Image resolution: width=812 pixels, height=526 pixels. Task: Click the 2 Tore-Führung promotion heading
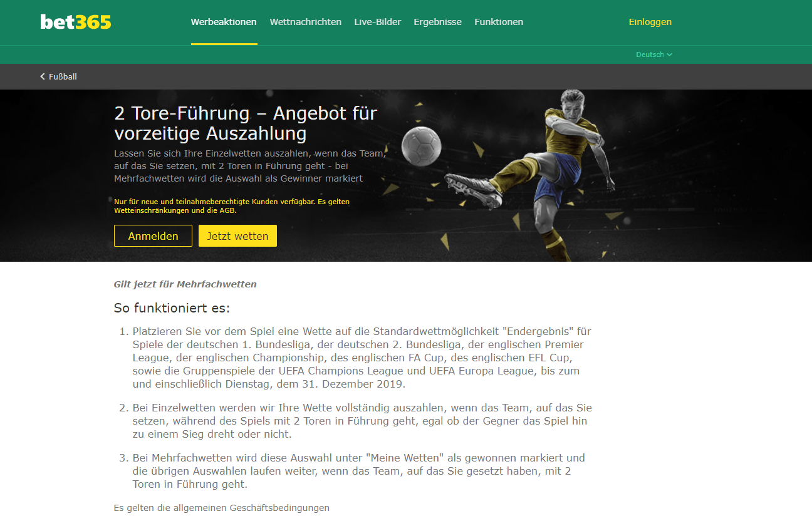[246, 123]
